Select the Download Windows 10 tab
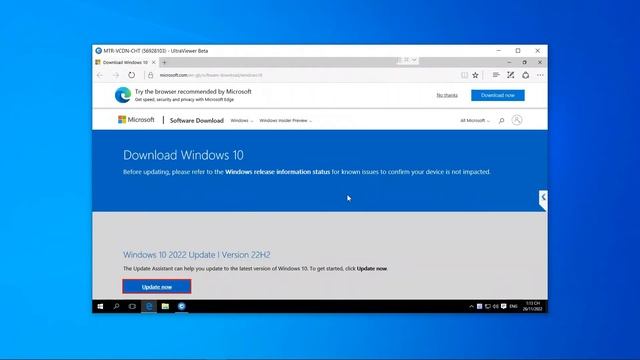This screenshot has width=640, height=360. (x=125, y=62)
